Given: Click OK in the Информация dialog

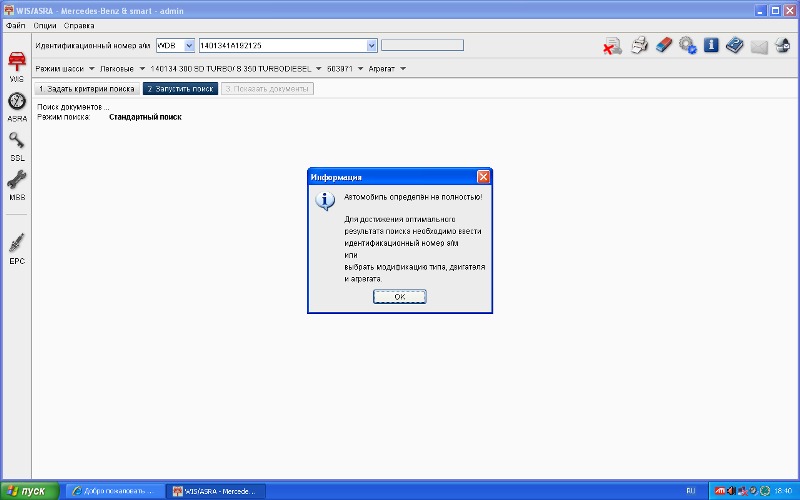Looking at the screenshot, I should (399, 296).
